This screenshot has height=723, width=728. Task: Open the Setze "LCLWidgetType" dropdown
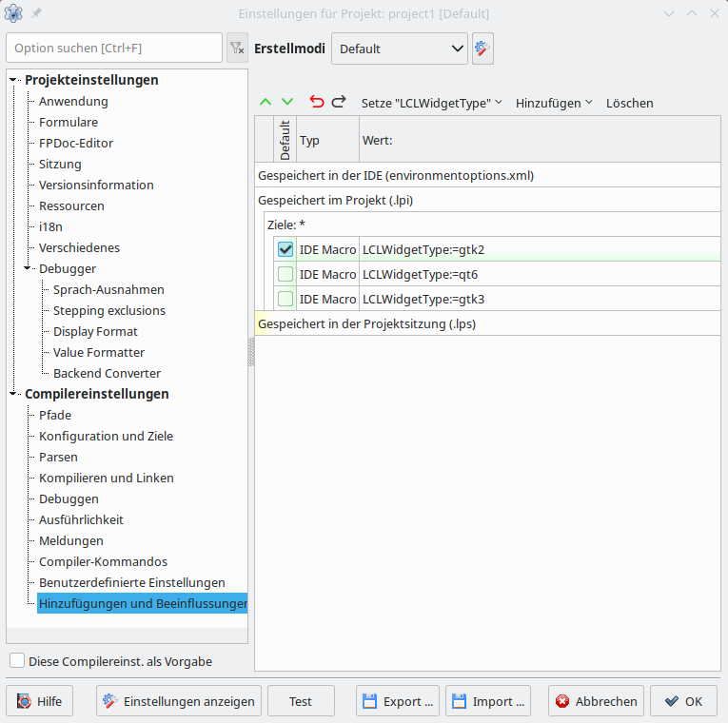click(431, 103)
